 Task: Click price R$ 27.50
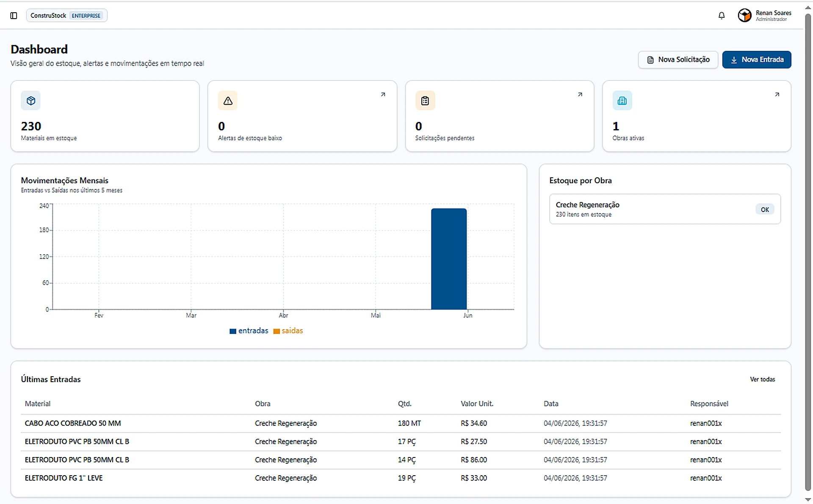[474, 442]
